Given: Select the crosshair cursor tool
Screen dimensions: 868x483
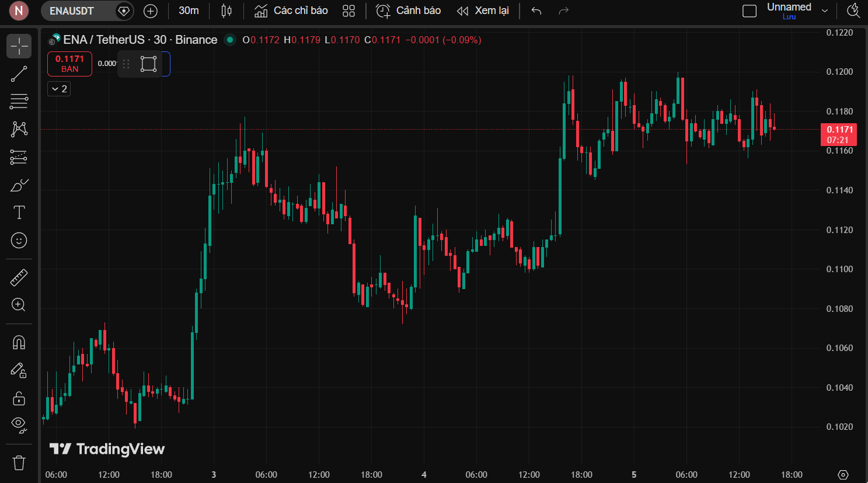Looking at the screenshot, I should point(19,46).
